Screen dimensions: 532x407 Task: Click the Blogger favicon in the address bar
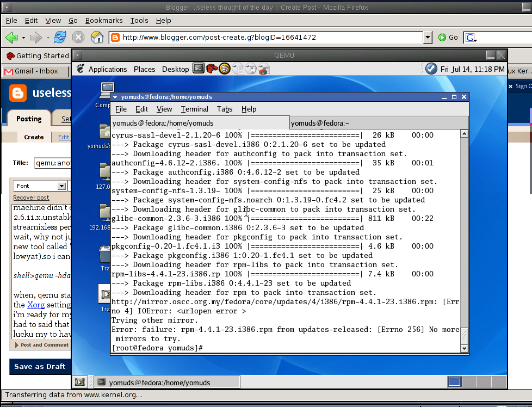pos(115,38)
